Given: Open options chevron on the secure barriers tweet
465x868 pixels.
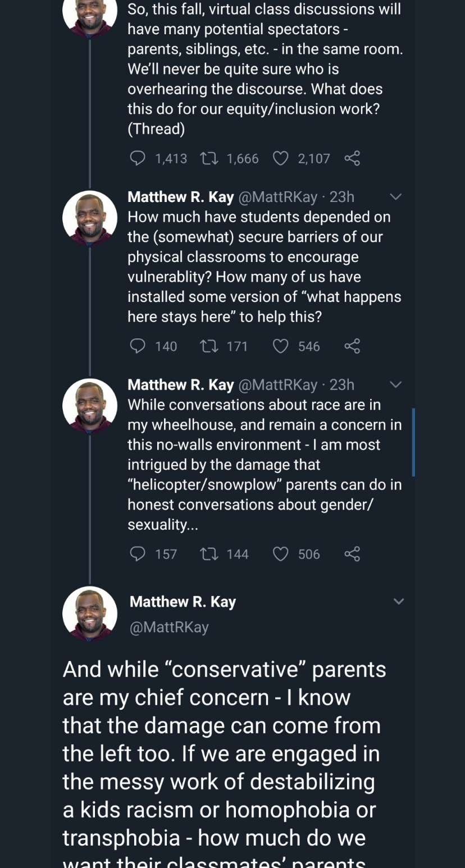Looking at the screenshot, I should [396, 197].
